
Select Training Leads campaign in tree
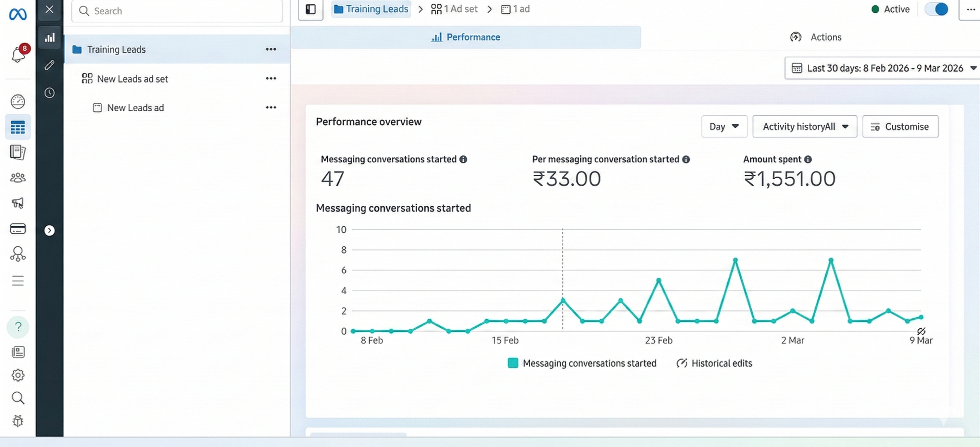click(x=177, y=49)
